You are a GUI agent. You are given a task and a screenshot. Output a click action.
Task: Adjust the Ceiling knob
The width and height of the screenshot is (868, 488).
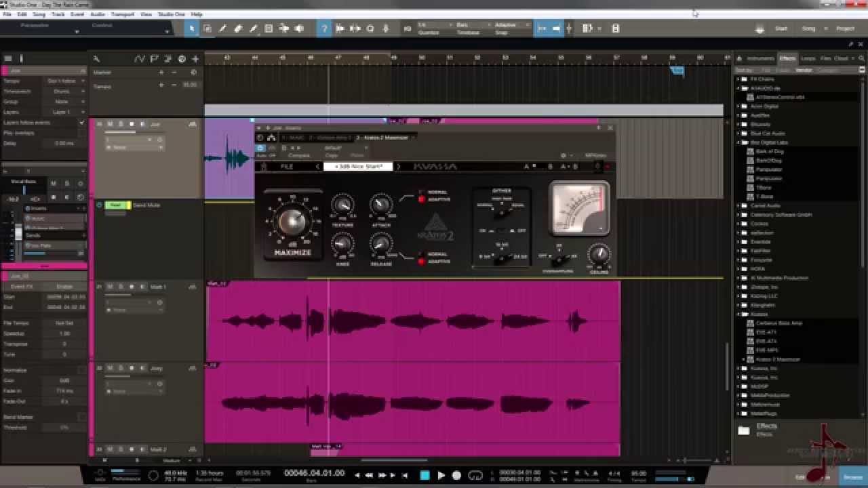click(x=599, y=254)
